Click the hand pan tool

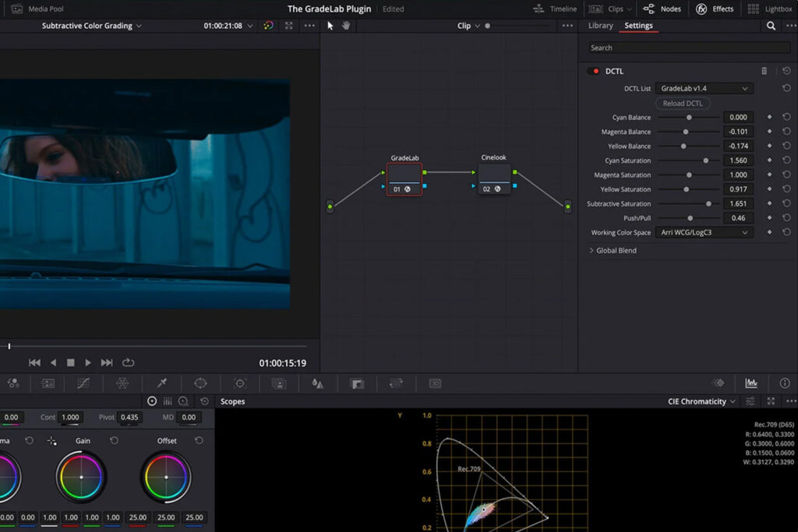346,26
